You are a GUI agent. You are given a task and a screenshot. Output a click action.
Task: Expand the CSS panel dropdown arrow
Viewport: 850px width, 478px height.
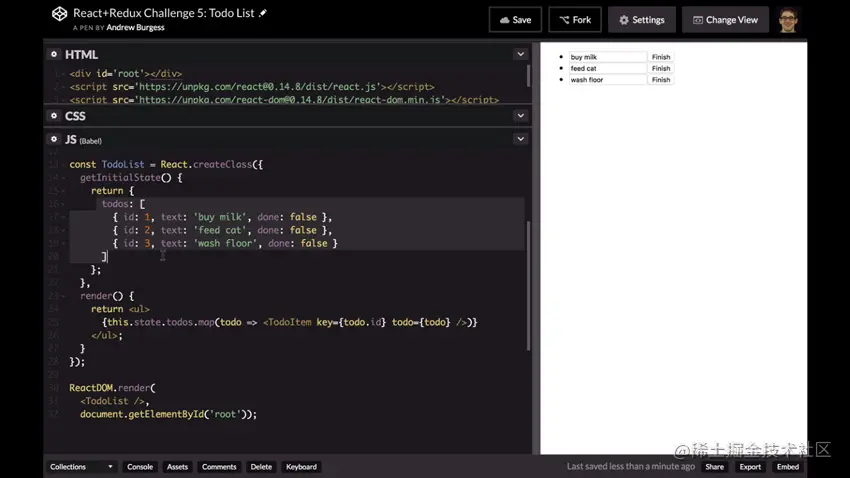pyautogui.click(x=520, y=115)
